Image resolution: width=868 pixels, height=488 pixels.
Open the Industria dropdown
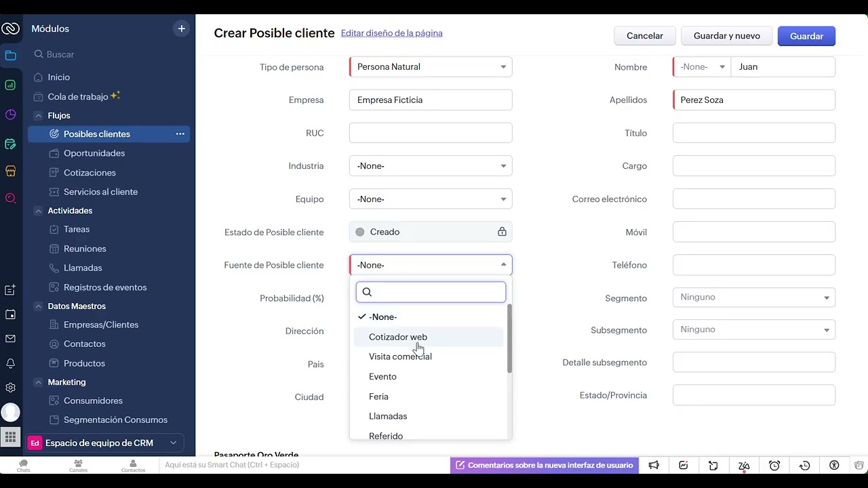tap(431, 166)
